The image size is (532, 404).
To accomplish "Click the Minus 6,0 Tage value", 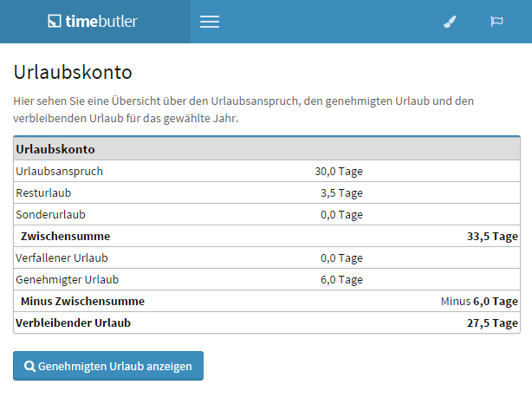I will click(x=479, y=302).
